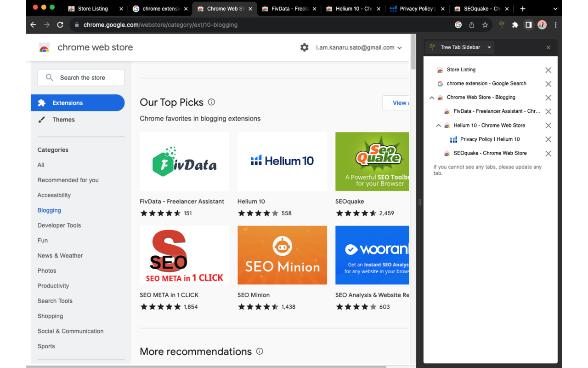Click the page vertical scrollbar

413,52
